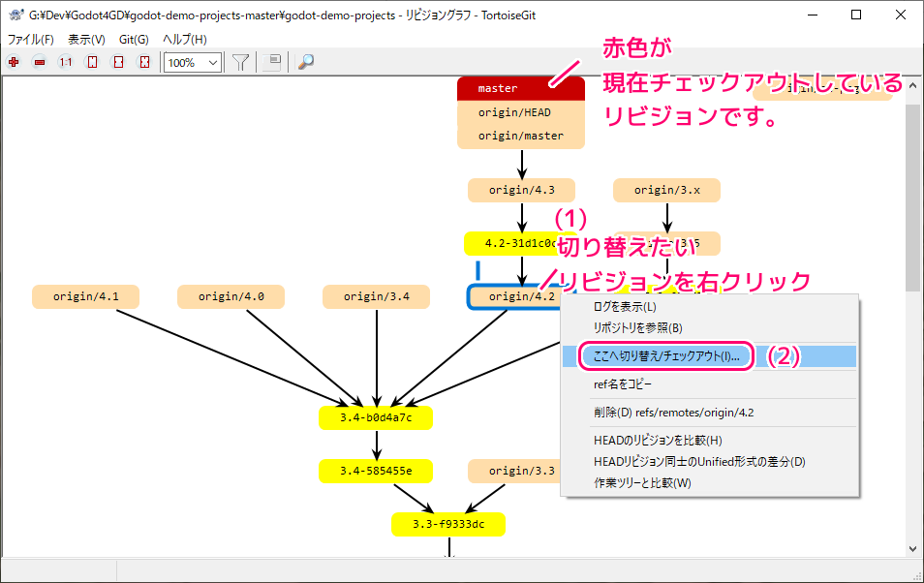Choose HEADリビジョン同士のUnified形式の差分(D) entry
Viewport: 924px width, 583px height.
[x=710, y=462]
